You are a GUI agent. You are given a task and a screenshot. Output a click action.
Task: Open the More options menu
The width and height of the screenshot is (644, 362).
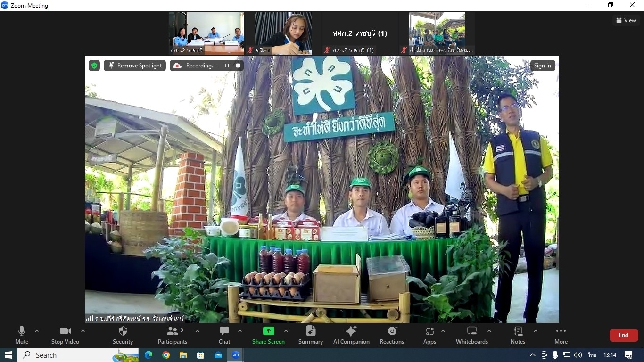point(561,335)
